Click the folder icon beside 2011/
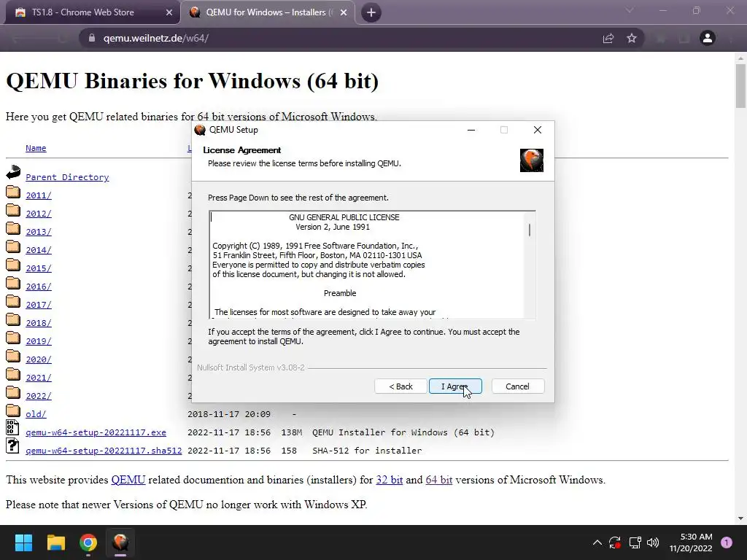The image size is (747, 560). pyautogui.click(x=13, y=192)
